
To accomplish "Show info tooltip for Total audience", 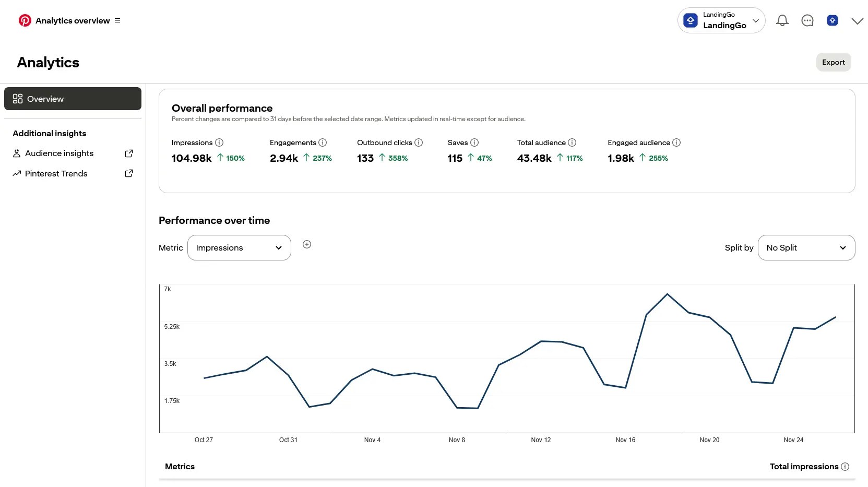I will point(572,142).
